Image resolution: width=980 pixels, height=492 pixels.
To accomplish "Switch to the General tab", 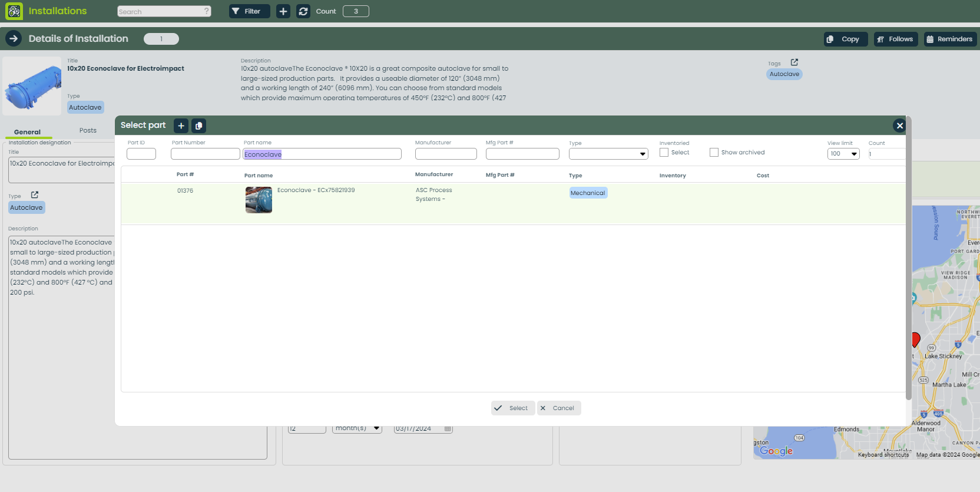I will (x=27, y=132).
